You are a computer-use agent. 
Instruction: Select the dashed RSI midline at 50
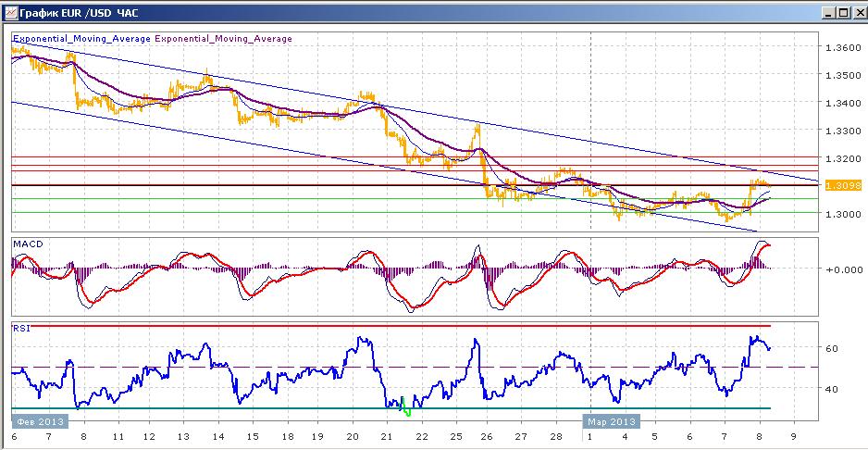[415, 367]
